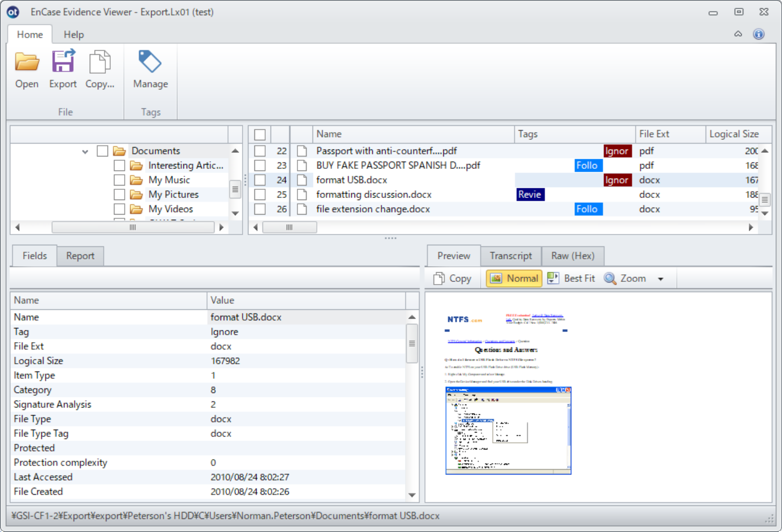Select file extension change.docx row name
Screen dimensions: 782x532
(373, 209)
